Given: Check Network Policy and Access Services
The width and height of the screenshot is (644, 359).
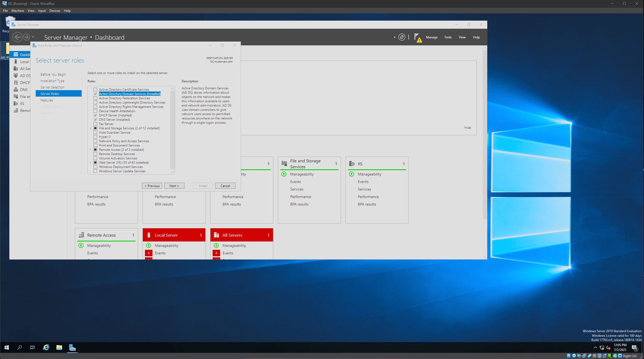Looking at the screenshot, I should [x=95, y=141].
